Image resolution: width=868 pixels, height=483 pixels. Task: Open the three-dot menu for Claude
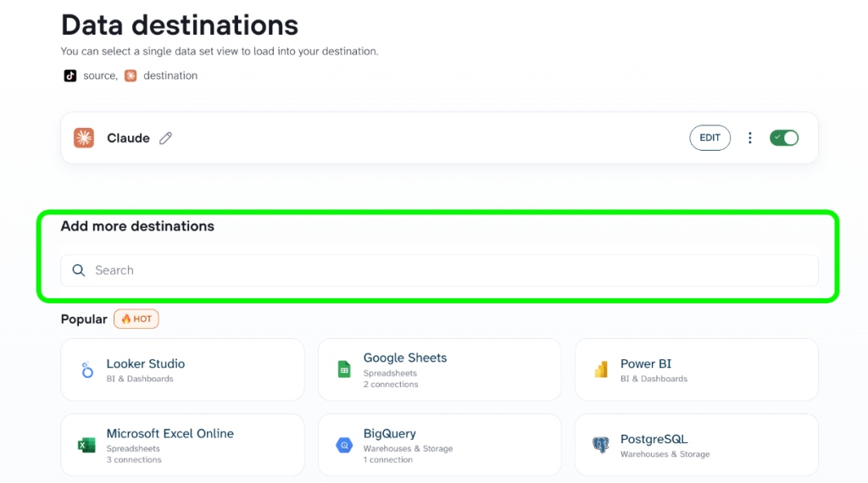750,138
